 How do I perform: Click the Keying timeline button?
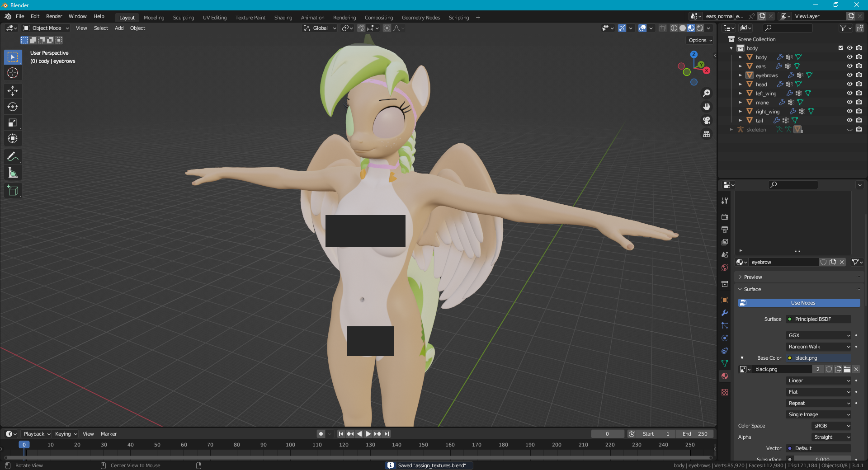coord(66,434)
